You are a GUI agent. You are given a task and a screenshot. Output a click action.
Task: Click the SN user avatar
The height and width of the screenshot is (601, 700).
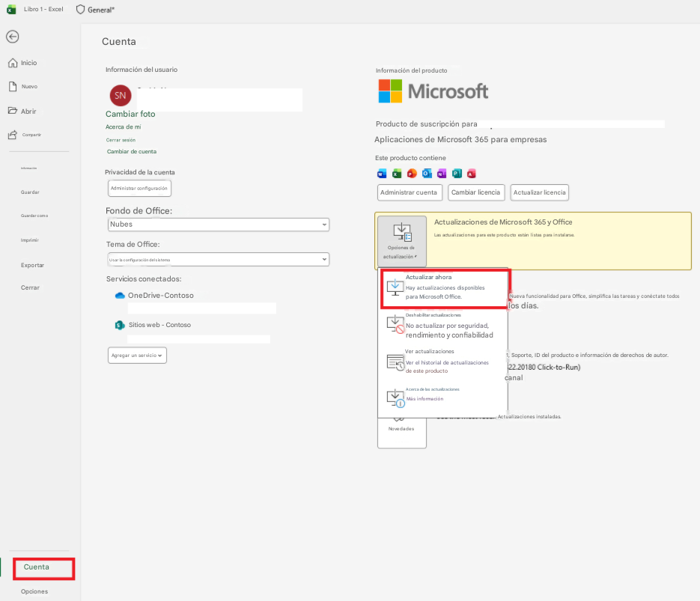click(121, 96)
